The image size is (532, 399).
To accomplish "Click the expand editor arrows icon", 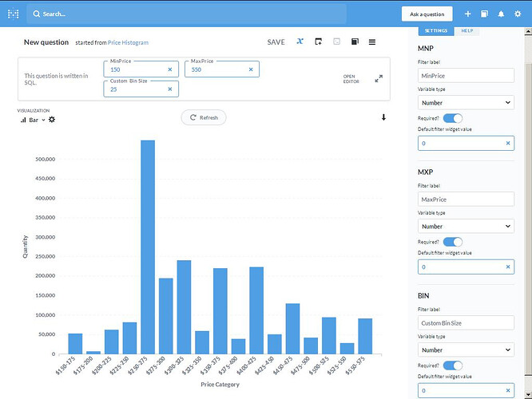I will point(379,79).
